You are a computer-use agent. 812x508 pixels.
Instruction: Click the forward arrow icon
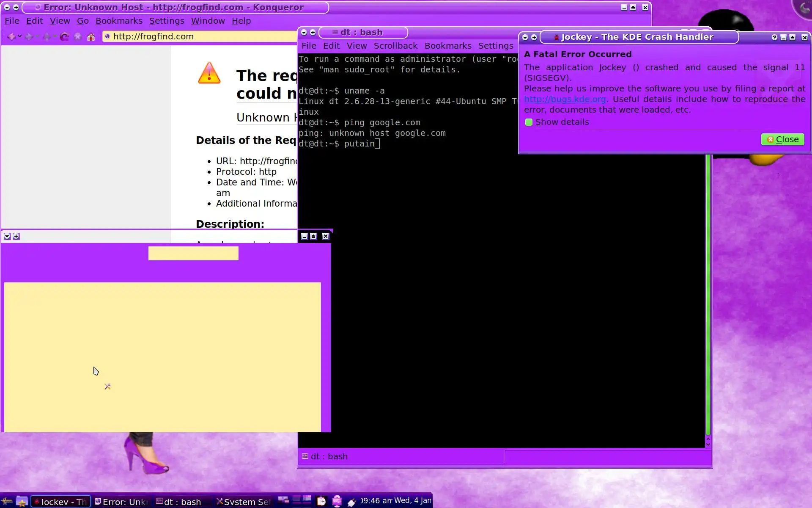(x=29, y=37)
